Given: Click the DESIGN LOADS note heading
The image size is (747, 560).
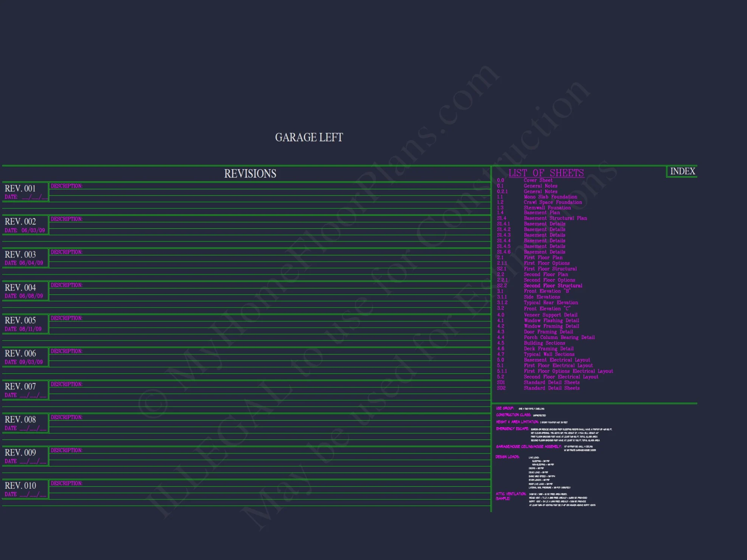Looking at the screenshot, I should click(507, 457).
